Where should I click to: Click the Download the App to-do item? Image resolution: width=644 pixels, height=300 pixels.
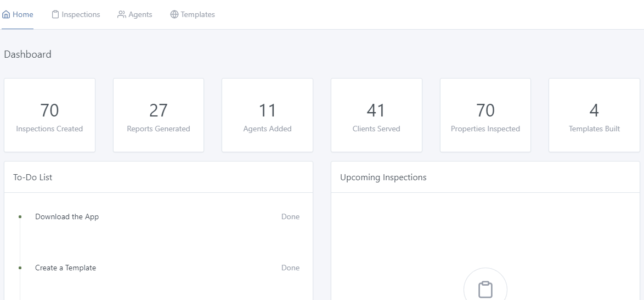coord(67,217)
